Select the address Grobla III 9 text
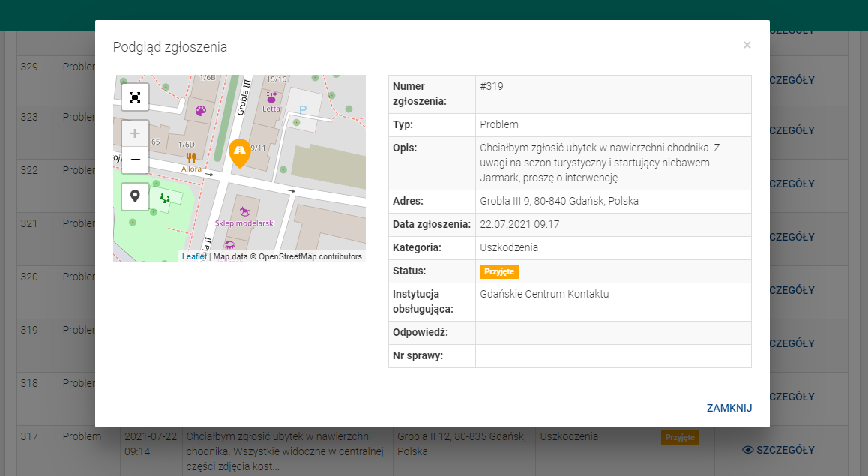This screenshot has width=868, height=476. coord(559,201)
